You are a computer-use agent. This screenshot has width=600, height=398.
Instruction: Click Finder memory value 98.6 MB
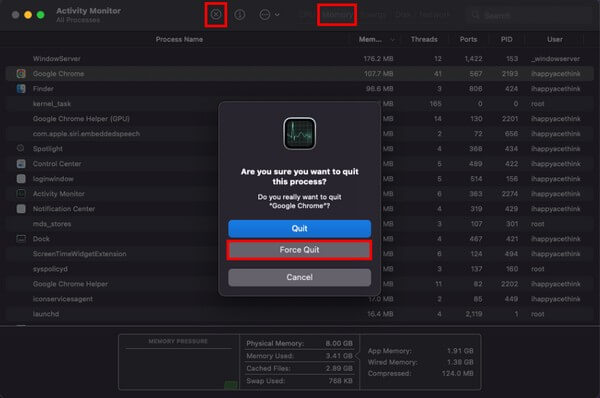379,89
